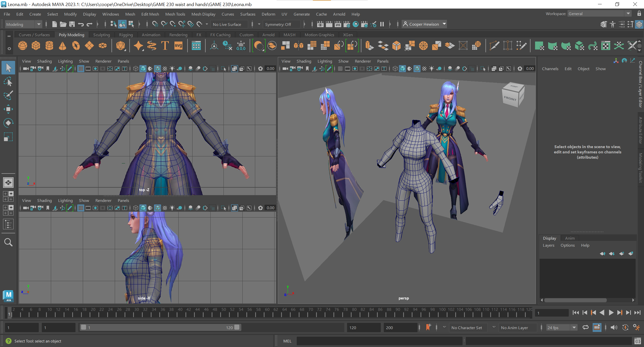Click the playback end field showing 120

[363, 328]
